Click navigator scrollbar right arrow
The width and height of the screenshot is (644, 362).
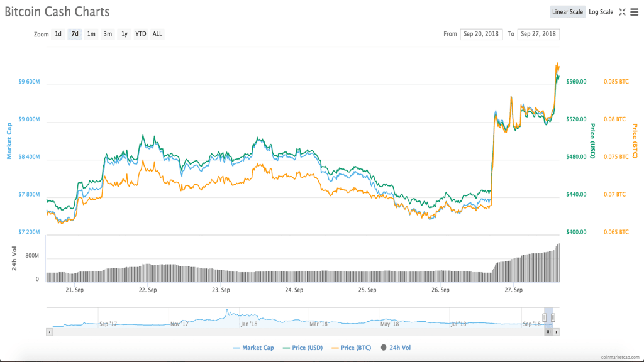click(557, 331)
